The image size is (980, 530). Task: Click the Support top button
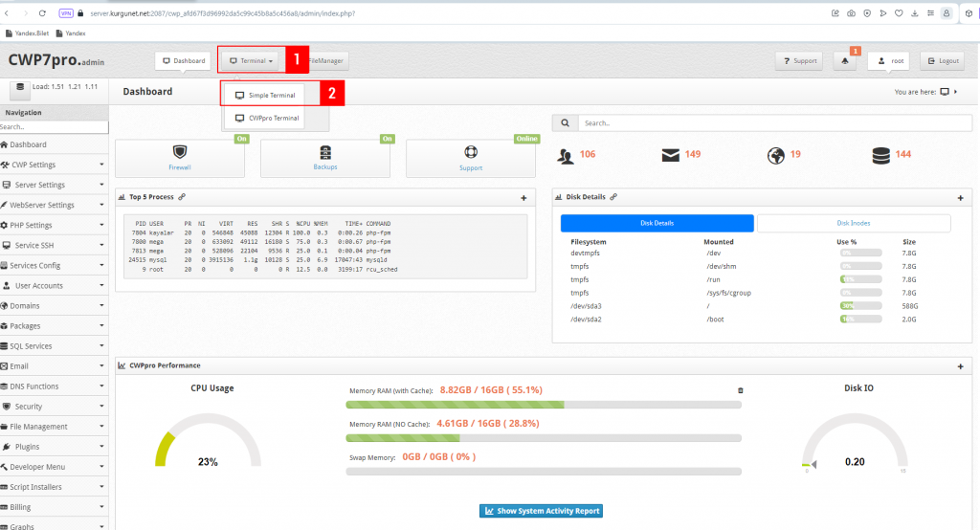(799, 60)
